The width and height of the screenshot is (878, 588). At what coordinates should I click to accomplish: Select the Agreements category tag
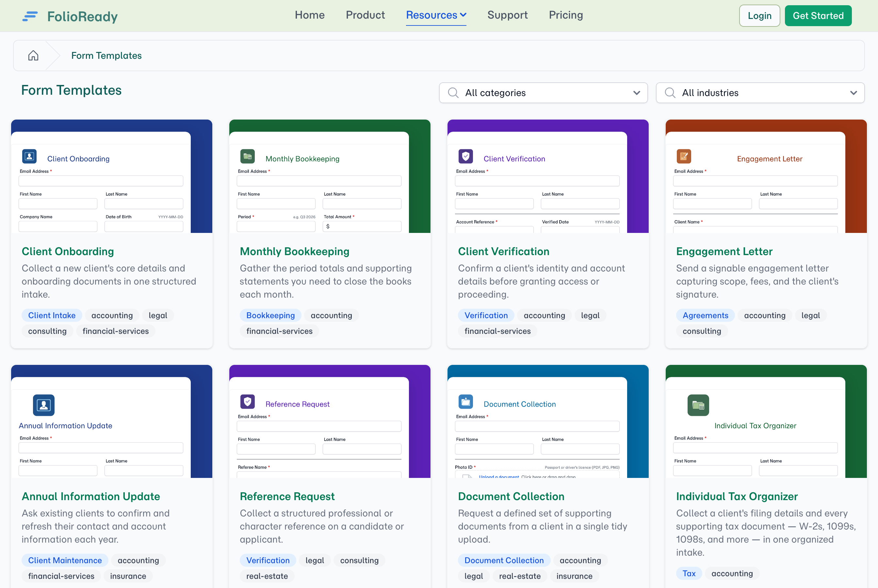tap(706, 315)
